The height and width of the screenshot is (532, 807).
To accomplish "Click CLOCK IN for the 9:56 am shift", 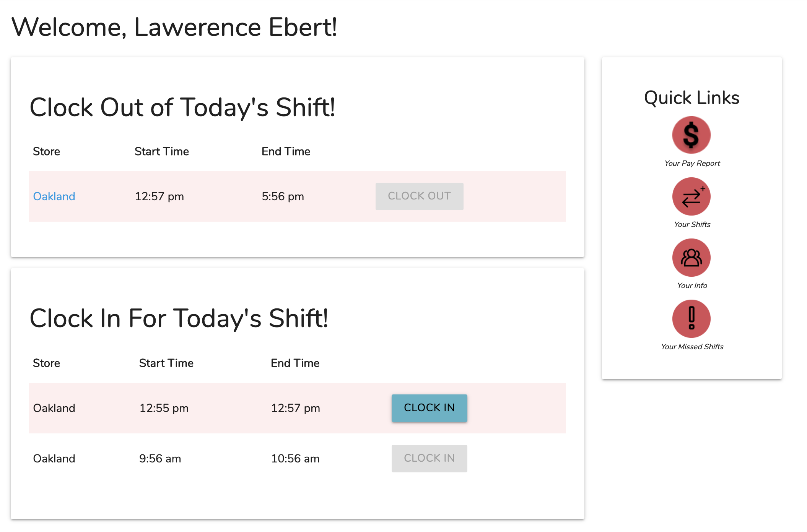I will click(x=429, y=458).
